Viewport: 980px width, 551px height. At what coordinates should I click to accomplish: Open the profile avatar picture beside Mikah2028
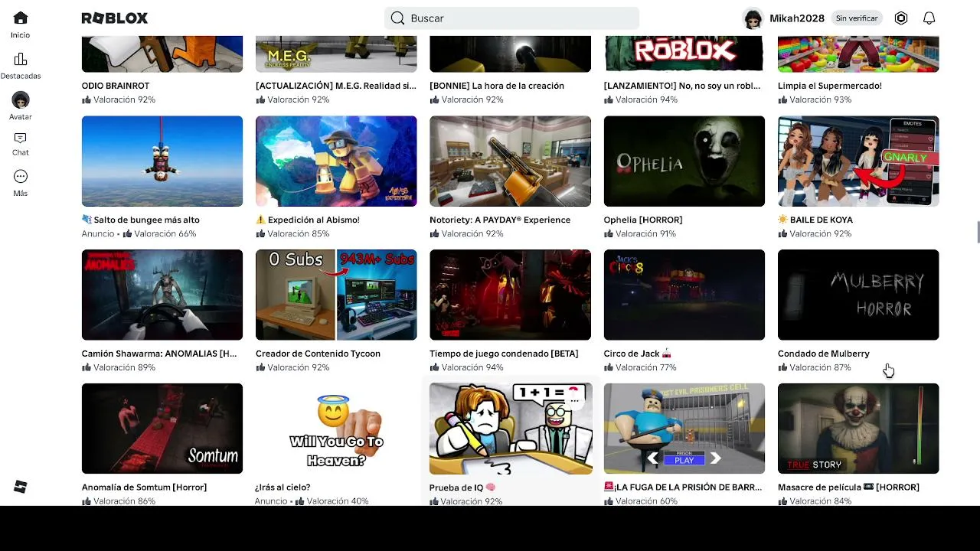pyautogui.click(x=753, y=18)
